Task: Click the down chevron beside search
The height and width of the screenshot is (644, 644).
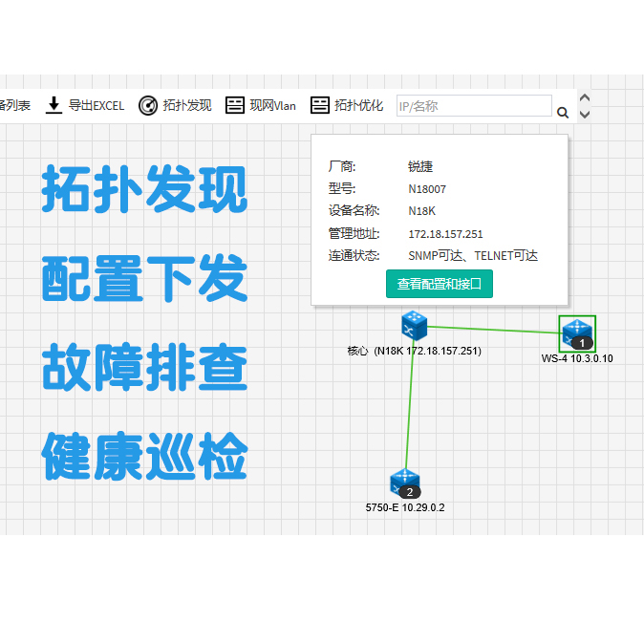Action: [585, 114]
